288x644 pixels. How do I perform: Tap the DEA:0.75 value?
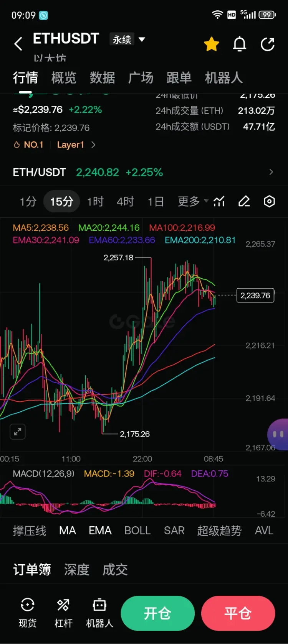(x=210, y=474)
